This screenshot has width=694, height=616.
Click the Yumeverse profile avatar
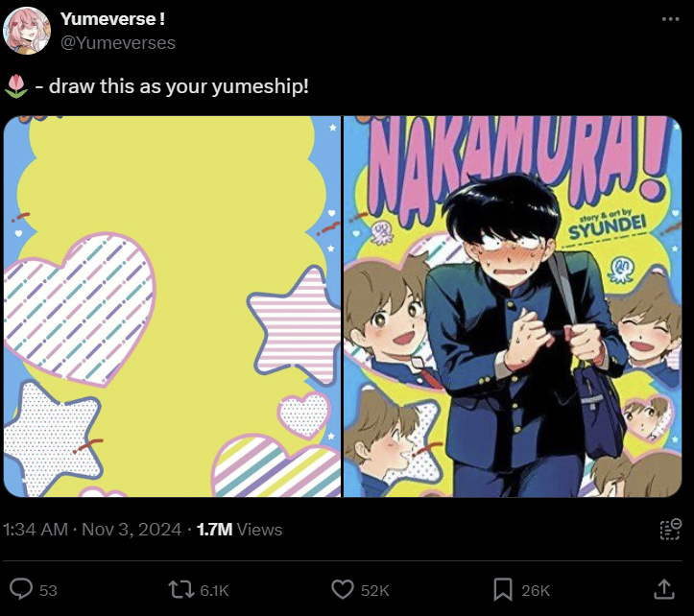tap(26, 31)
